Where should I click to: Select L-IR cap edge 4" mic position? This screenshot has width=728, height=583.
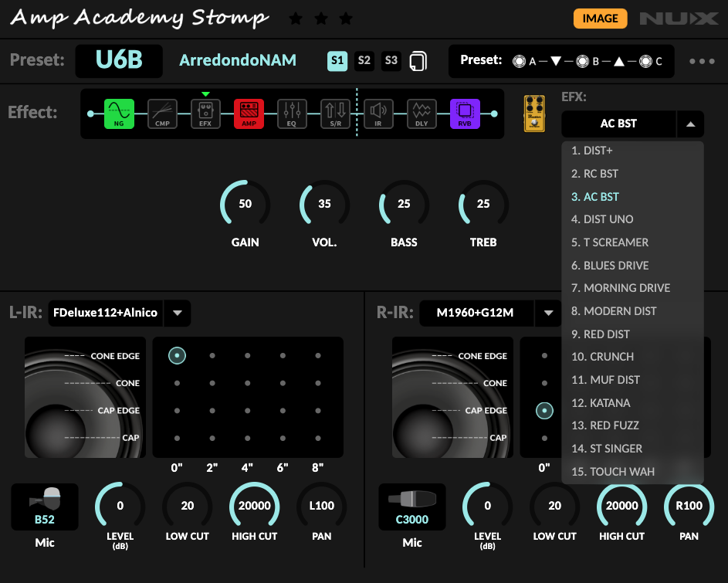pyautogui.click(x=248, y=411)
